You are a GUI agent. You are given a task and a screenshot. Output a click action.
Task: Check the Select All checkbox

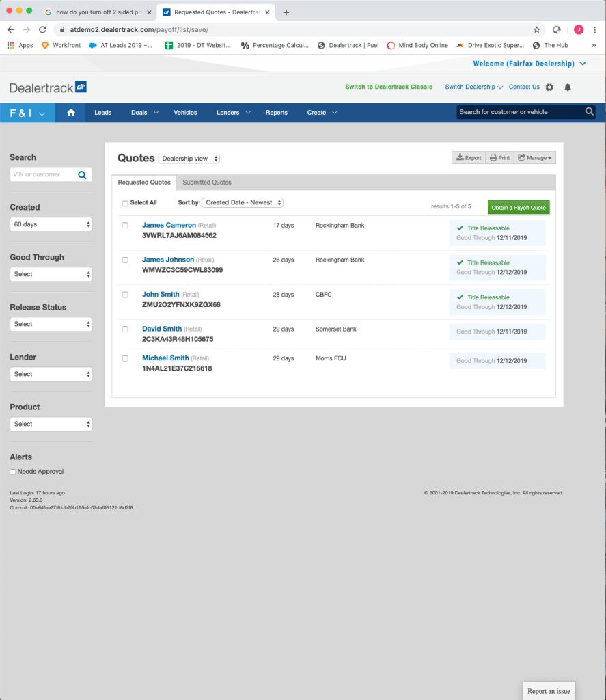125,204
